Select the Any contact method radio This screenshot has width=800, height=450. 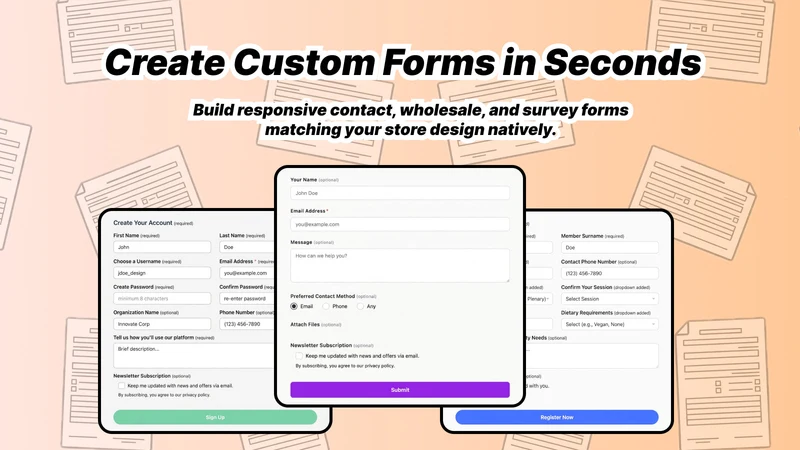pos(360,306)
